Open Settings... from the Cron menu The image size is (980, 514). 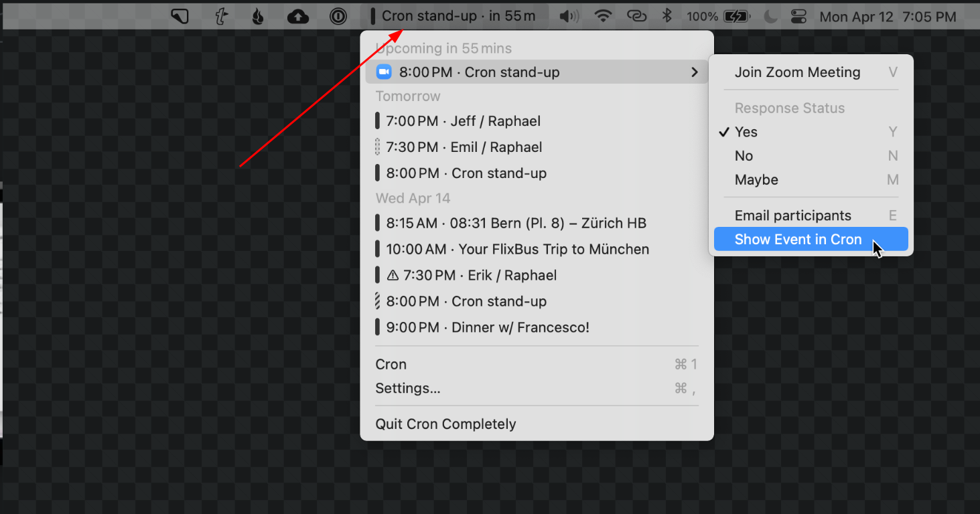pyautogui.click(x=408, y=388)
